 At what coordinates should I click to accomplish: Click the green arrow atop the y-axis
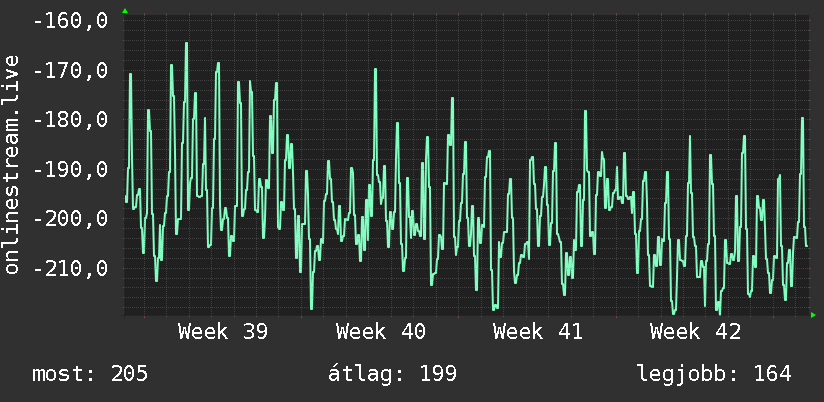[x=125, y=11]
